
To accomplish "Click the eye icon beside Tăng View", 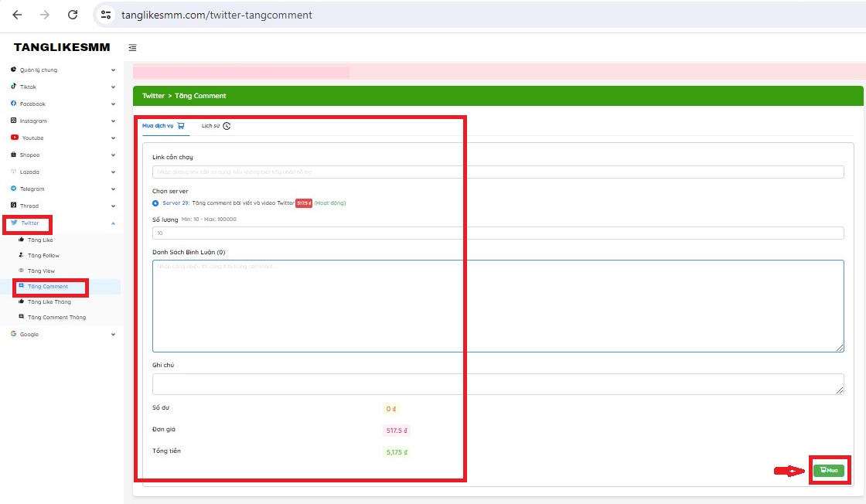I will click(21, 271).
